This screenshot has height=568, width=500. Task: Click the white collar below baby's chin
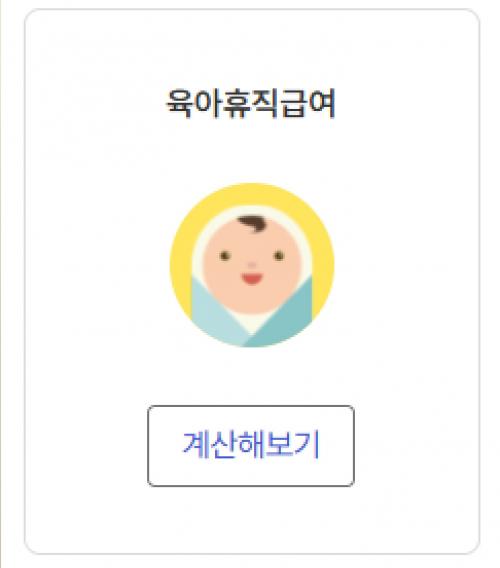[x=252, y=322]
